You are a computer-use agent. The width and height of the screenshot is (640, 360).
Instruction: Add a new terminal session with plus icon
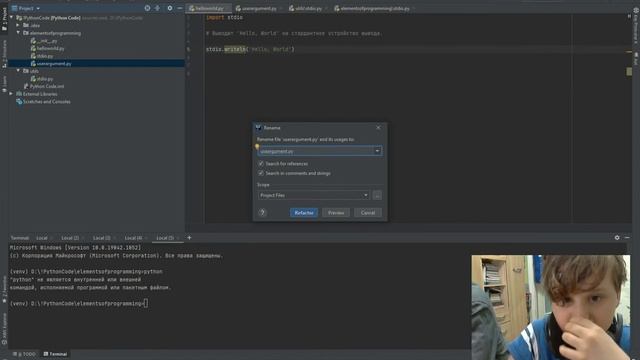click(189, 238)
